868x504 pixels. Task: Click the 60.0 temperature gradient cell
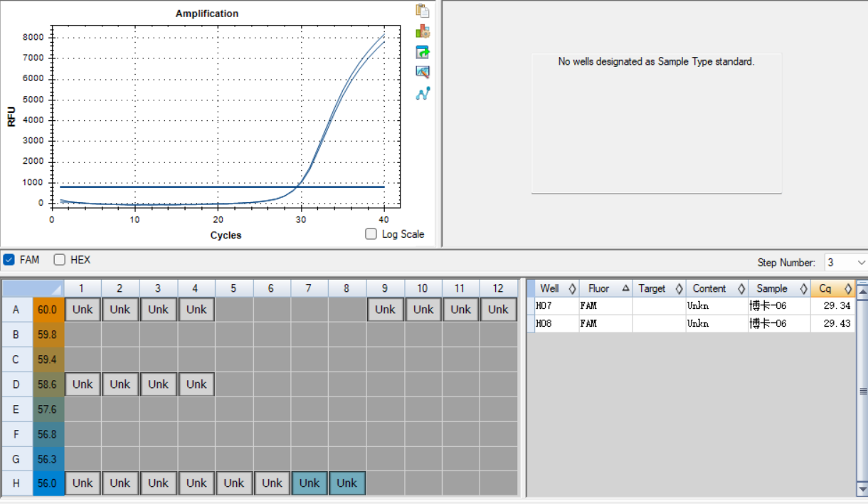point(48,310)
